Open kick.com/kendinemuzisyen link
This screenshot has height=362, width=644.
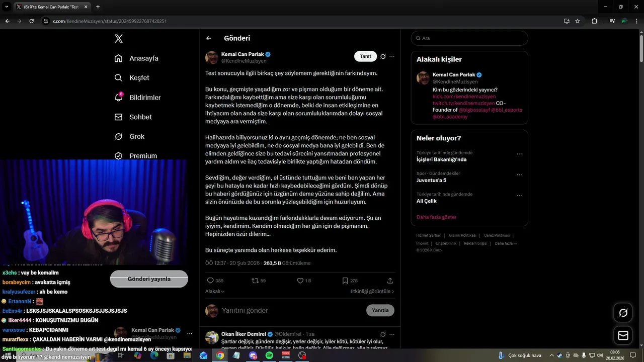464,97
